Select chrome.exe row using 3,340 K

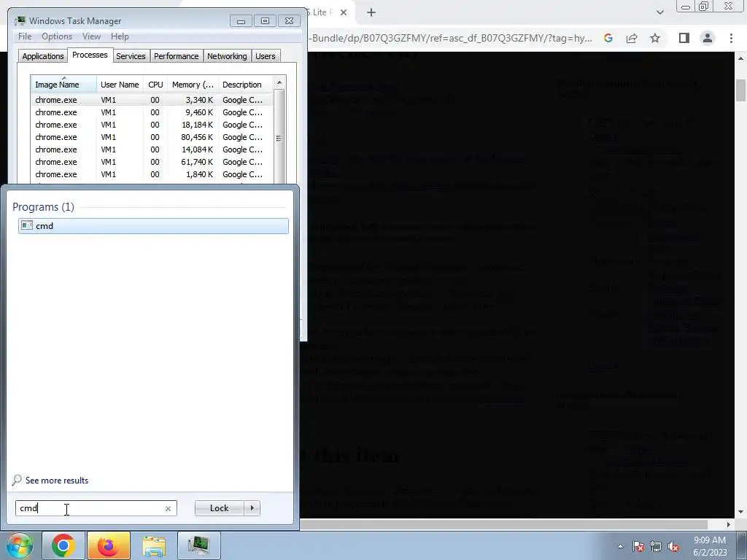[x=152, y=100]
